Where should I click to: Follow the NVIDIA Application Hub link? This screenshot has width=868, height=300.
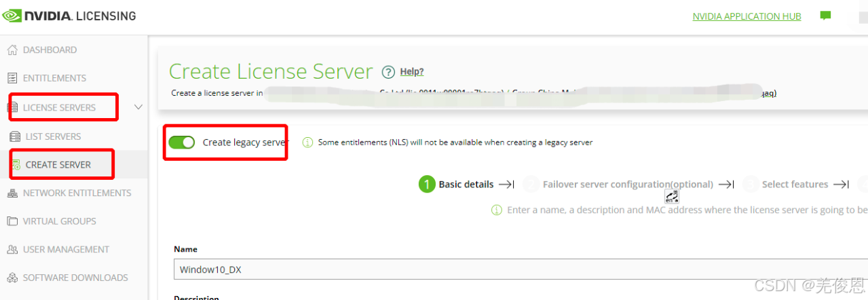pyautogui.click(x=747, y=16)
